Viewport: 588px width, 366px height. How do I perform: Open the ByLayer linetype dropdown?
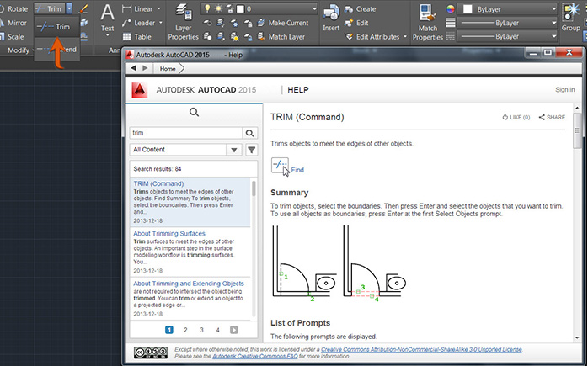tap(507, 36)
